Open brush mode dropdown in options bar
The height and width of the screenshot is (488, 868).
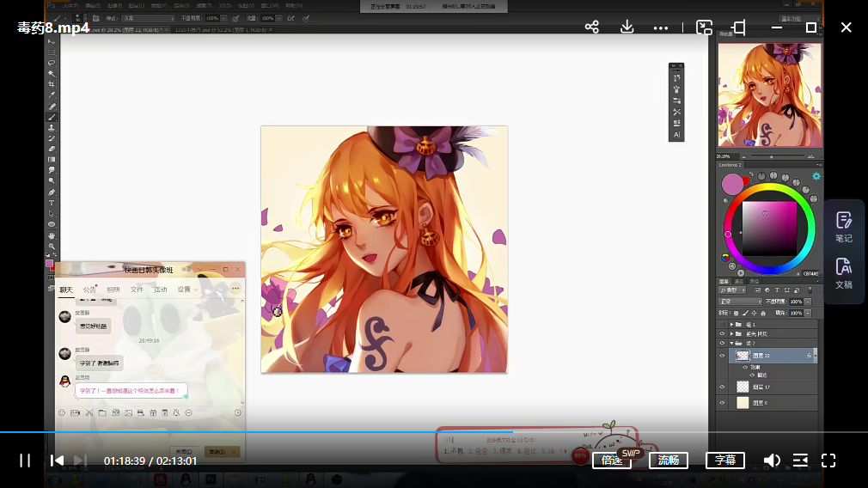point(148,18)
